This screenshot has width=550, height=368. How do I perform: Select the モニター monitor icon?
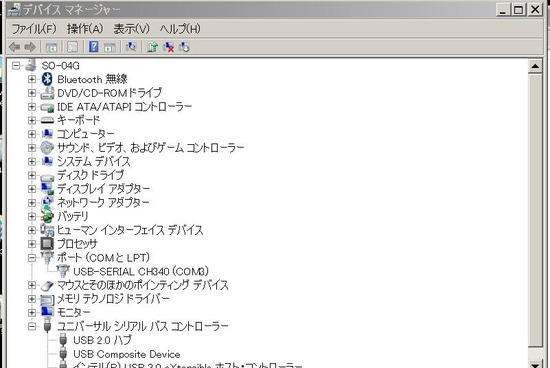[47, 312]
